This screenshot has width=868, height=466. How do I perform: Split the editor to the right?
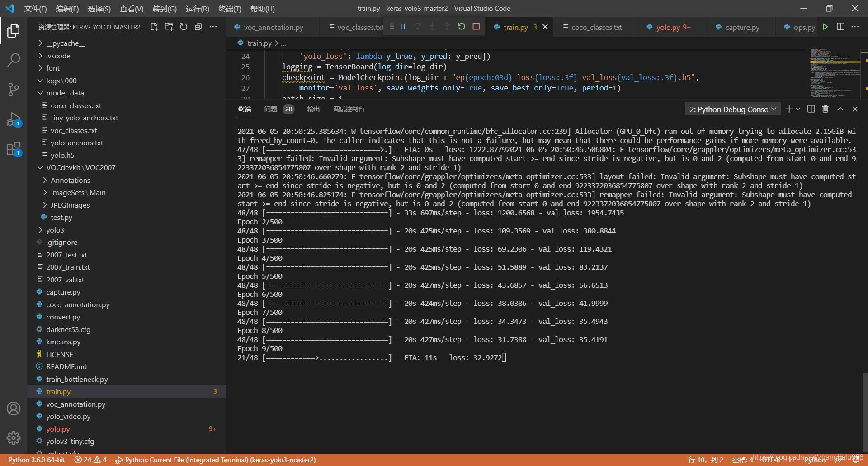click(840, 27)
